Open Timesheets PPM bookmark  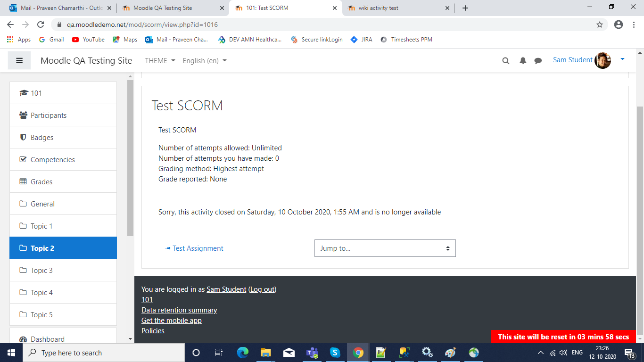click(x=406, y=40)
